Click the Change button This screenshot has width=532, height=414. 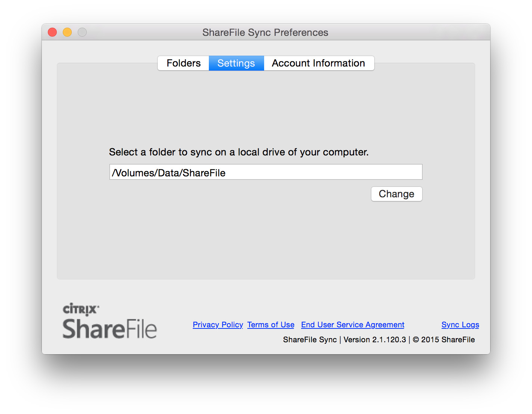(x=396, y=194)
